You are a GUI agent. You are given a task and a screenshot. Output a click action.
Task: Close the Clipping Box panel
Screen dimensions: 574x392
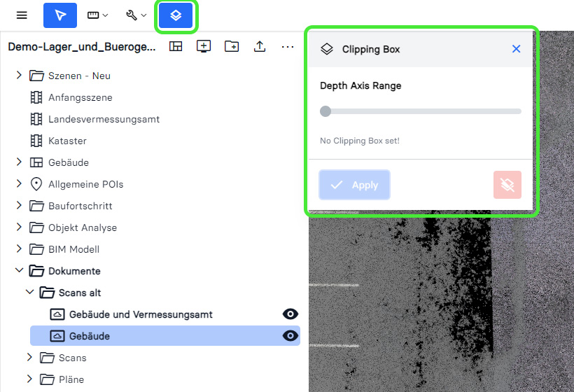click(516, 49)
